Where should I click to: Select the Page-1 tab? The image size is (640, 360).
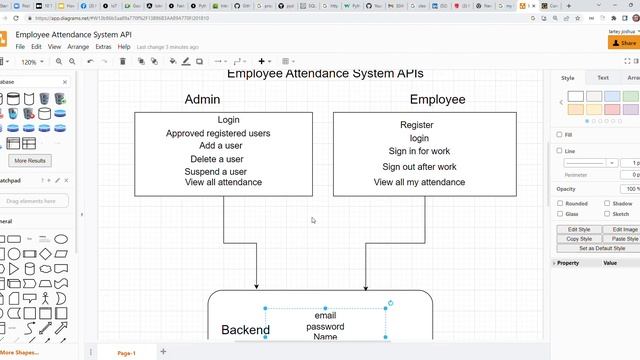[127, 353]
